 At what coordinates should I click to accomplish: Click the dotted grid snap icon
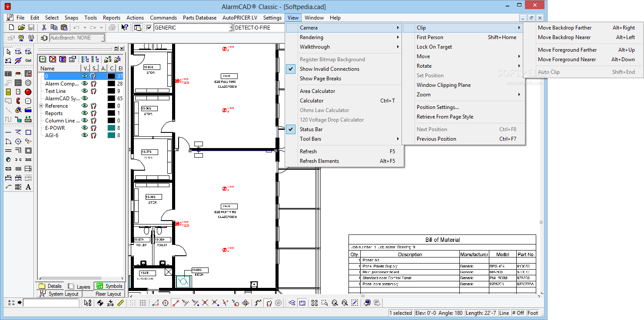133,303
